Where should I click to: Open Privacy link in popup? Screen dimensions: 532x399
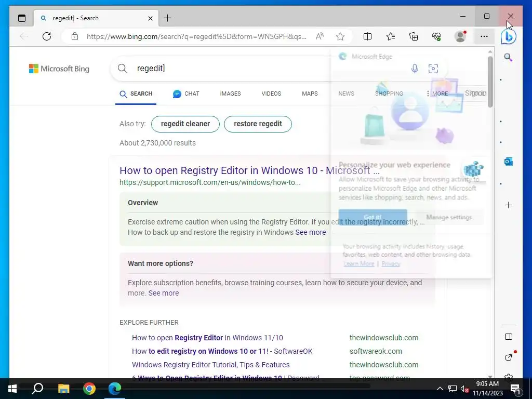[391, 263]
